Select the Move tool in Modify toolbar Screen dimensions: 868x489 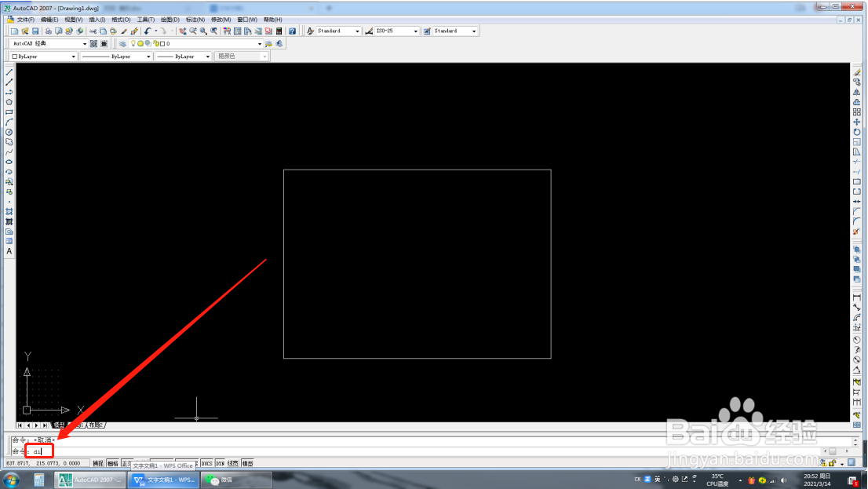coord(857,122)
